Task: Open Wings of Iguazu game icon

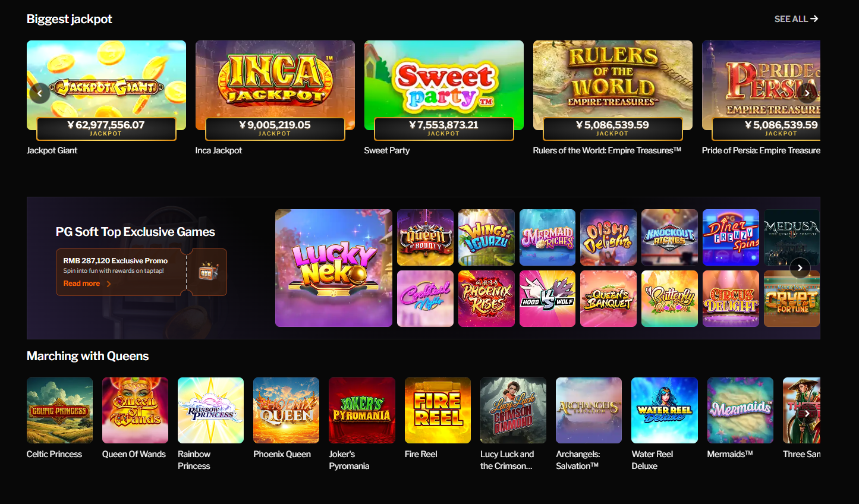Action: coord(486,237)
